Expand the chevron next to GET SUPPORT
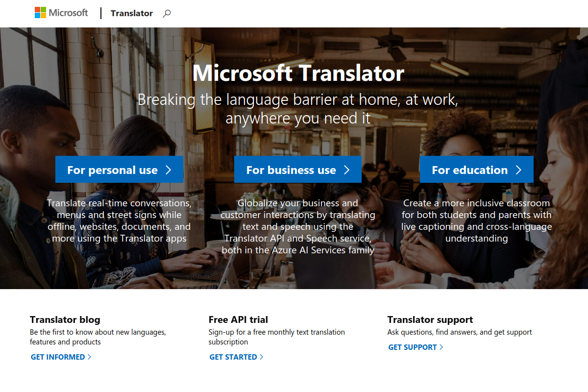588x392 pixels. click(441, 347)
